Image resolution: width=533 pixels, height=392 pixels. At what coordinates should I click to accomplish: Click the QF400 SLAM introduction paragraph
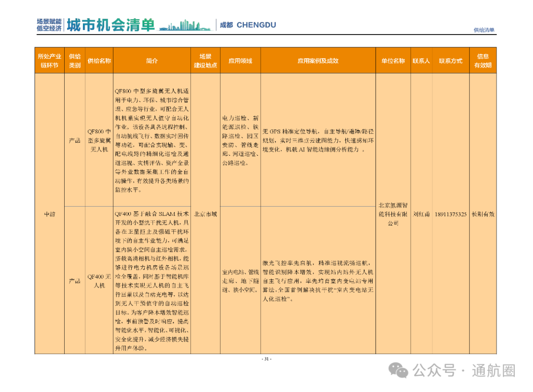[152, 281]
